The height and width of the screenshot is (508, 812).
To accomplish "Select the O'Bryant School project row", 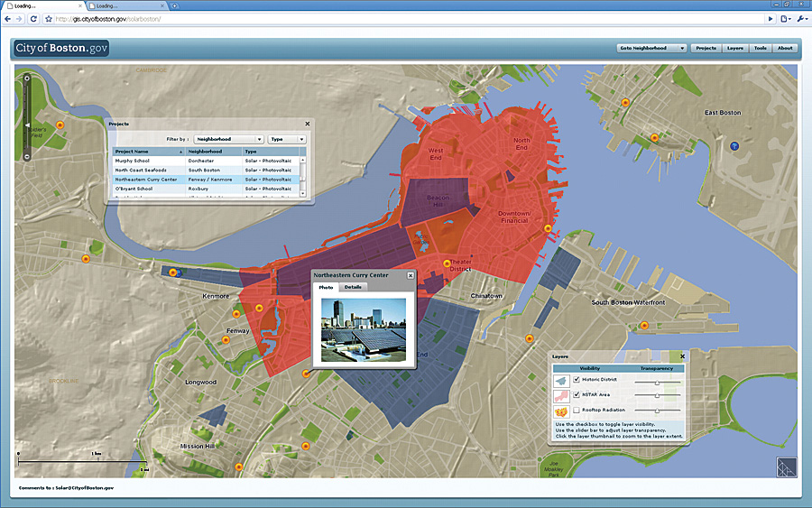I will point(206,189).
